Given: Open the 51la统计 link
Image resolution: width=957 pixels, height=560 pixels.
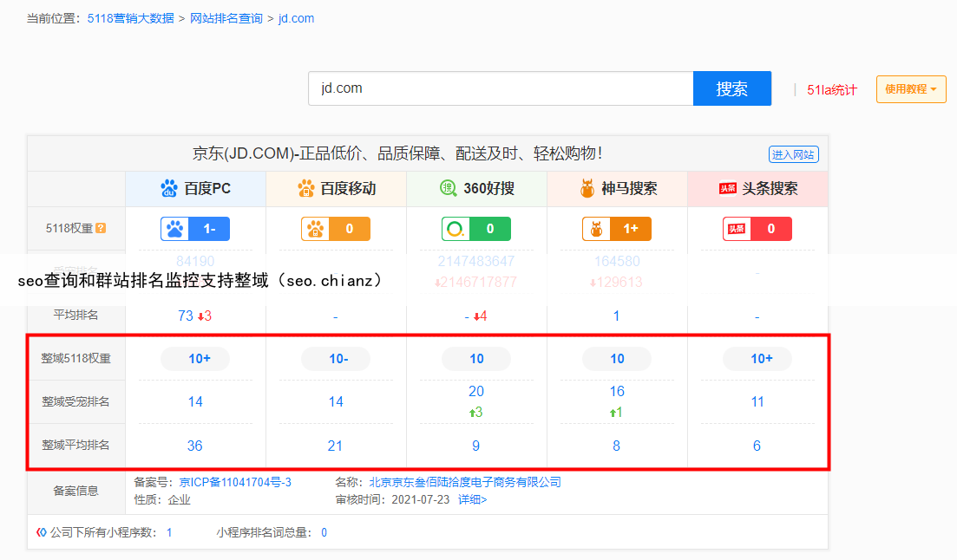Looking at the screenshot, I should (x=831, y=89).
